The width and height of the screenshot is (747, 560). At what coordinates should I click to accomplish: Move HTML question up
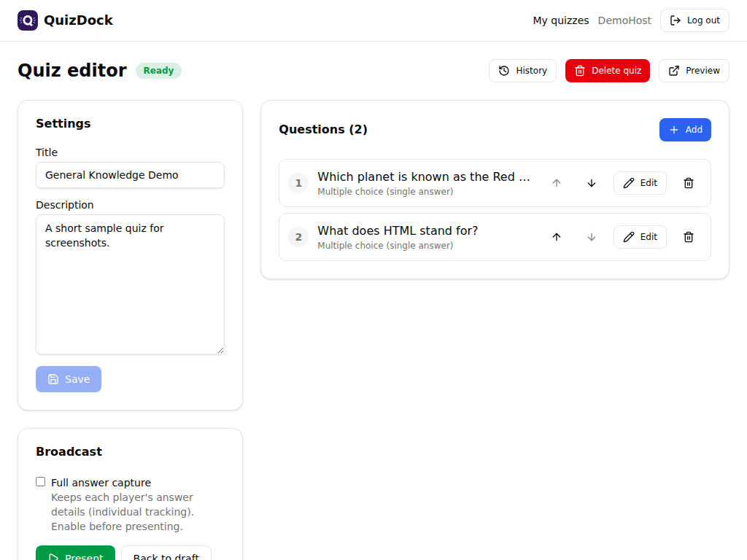[x=557, y=237]
